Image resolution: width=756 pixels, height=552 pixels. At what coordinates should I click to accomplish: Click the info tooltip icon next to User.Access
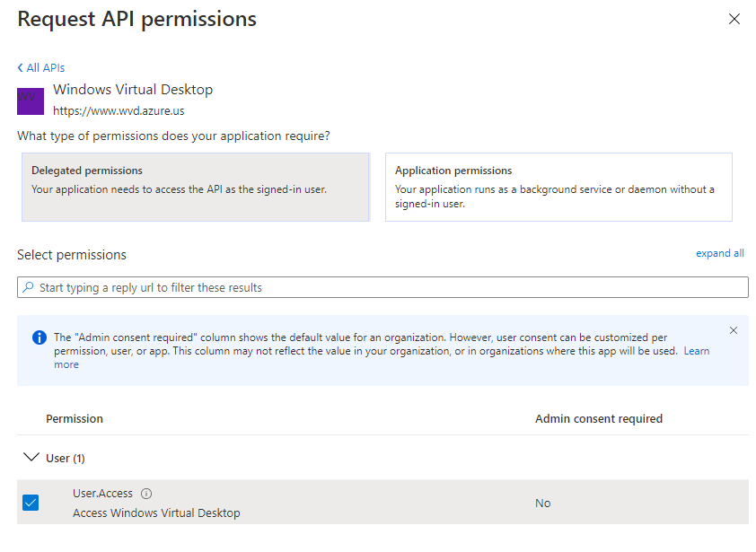[146, 494]
